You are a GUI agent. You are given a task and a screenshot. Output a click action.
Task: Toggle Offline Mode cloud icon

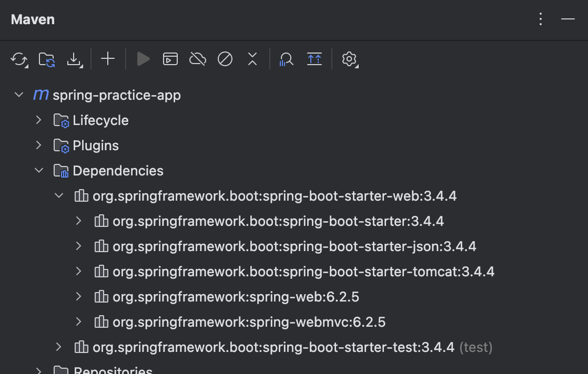tap(197, 59)
